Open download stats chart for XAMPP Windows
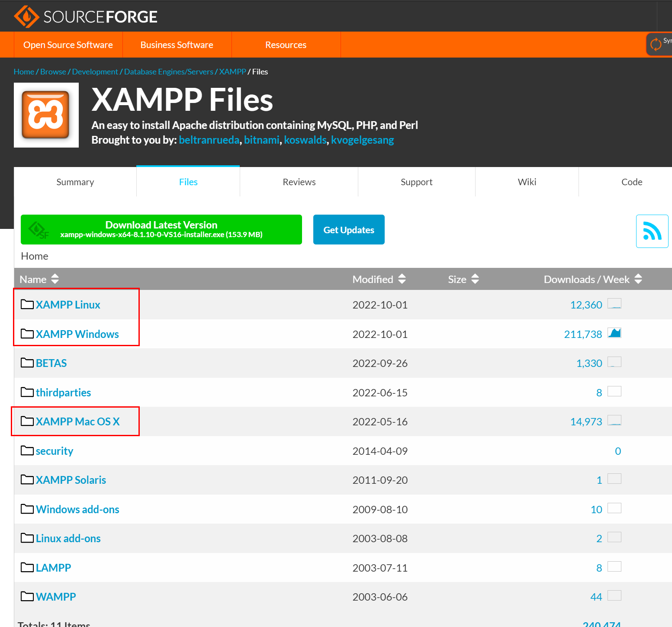This screenshot has width=672, height=627. (614, 333)
